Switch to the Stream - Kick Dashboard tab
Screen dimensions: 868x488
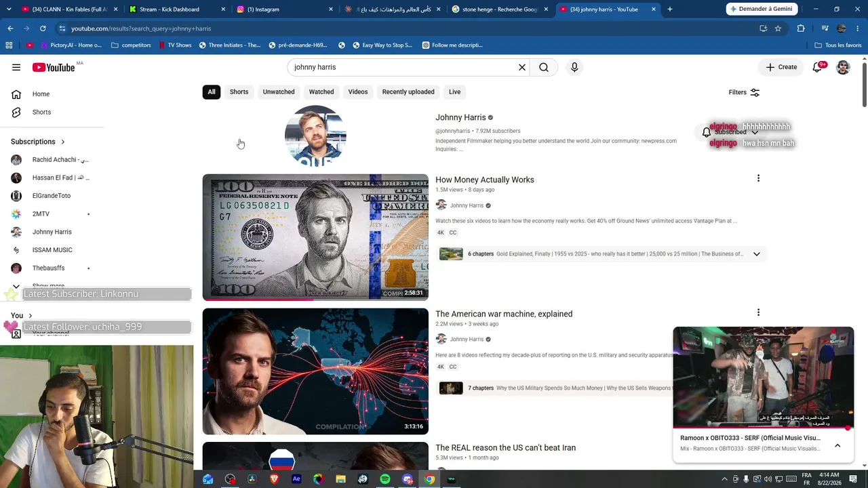point(176,9)
